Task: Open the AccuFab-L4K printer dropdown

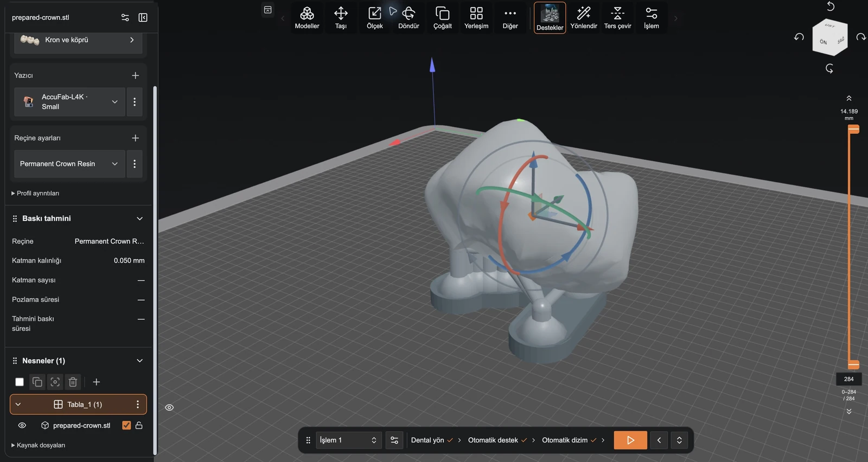Action: coord(69,102)
